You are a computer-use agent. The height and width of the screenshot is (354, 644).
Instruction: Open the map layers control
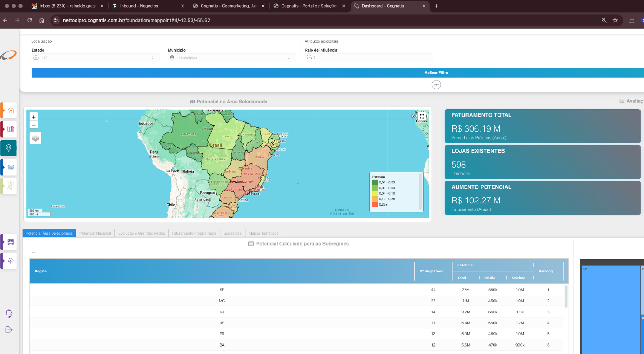(x=35, y=138)
